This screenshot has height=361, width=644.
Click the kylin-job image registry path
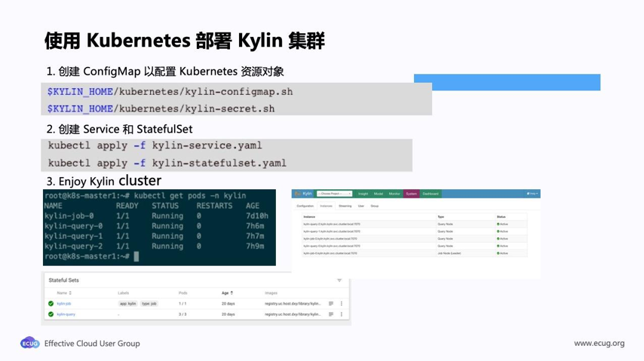293,304
